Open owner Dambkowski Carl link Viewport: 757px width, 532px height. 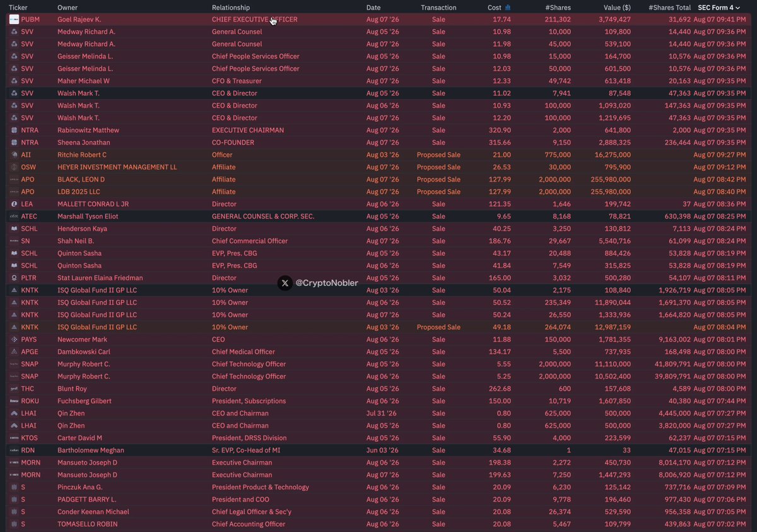[84, 352]
